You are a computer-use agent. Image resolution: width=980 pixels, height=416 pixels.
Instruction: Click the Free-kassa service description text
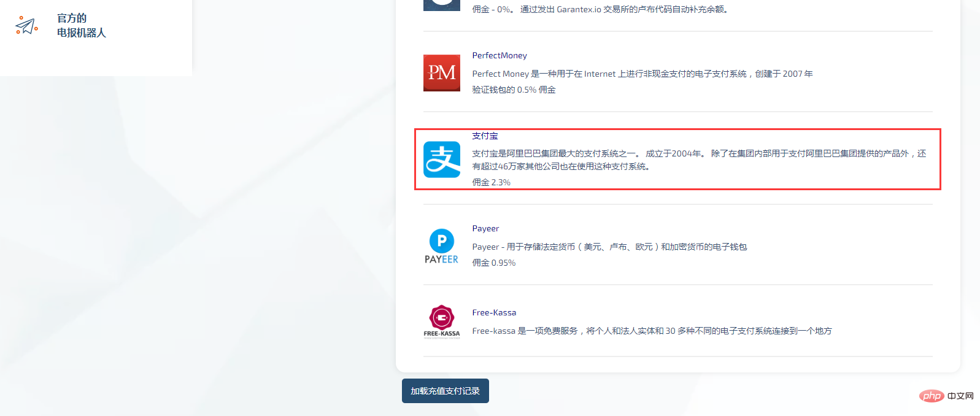click(x=652, y=331)
